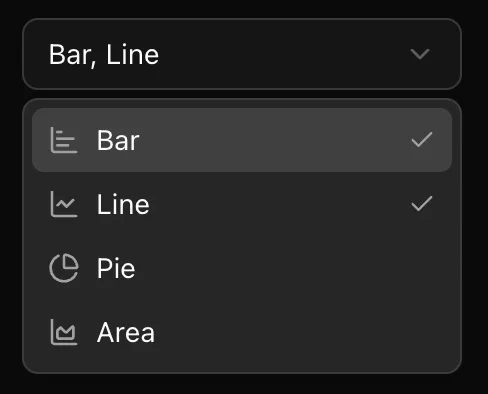Select the Area menu option
Screen dimensions: 488x394
point(242,332)
